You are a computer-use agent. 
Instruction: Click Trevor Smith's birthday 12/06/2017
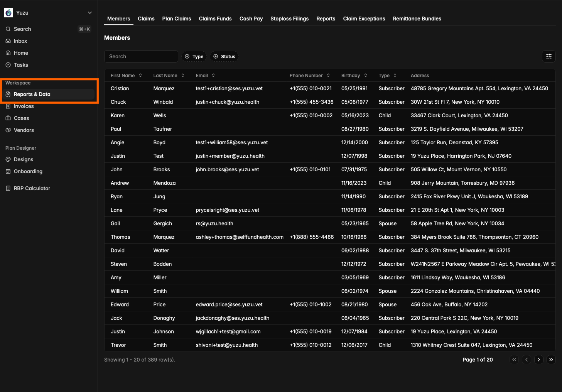(x=354, y=345)
